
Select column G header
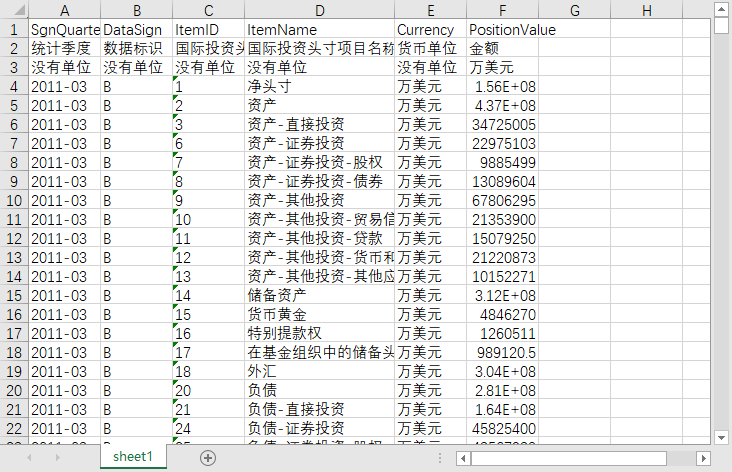(x=575, y=10)
